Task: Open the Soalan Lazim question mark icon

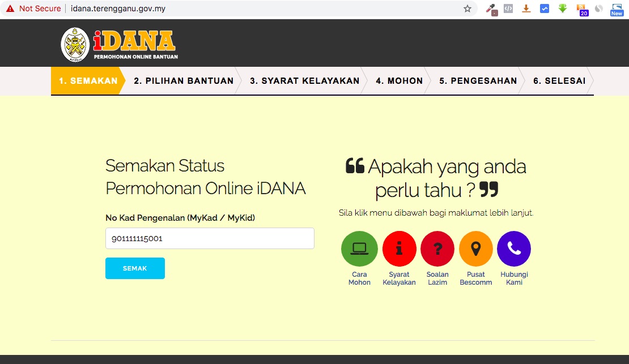Action: coord(437,249)
